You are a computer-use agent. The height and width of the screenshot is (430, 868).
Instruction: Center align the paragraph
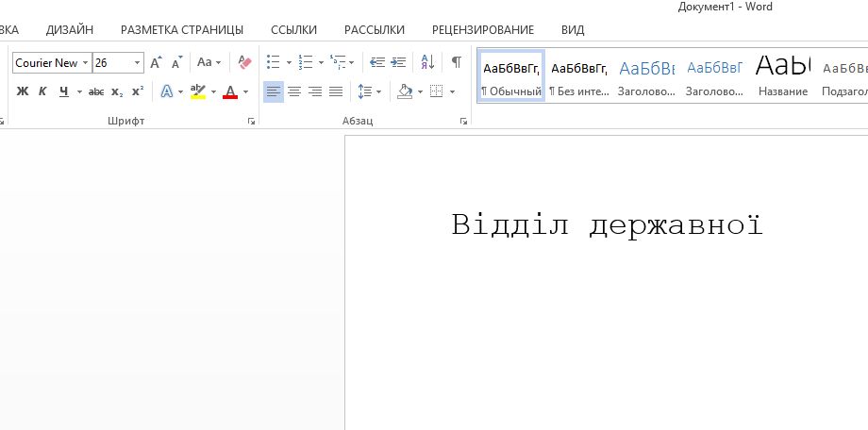(294, 91)
